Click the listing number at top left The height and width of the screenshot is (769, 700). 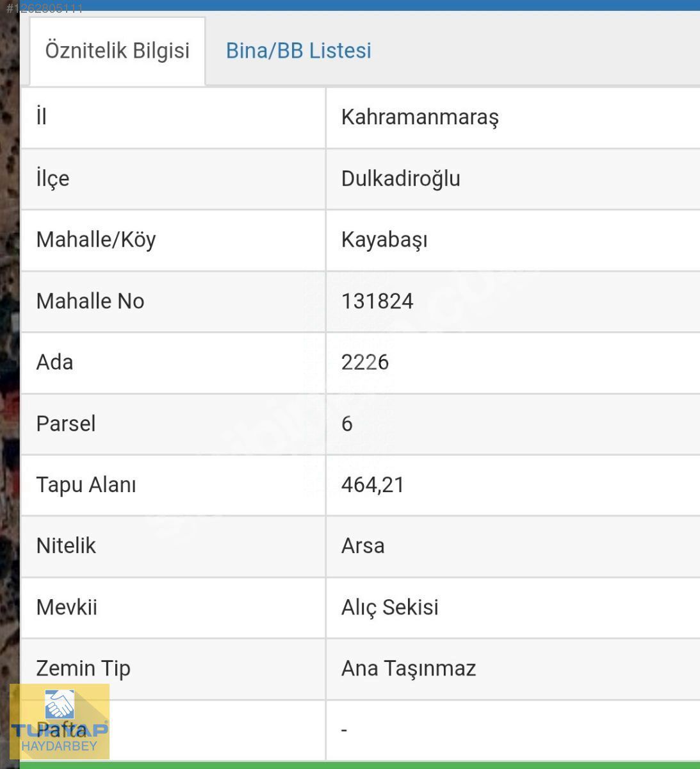pos(44,8)
